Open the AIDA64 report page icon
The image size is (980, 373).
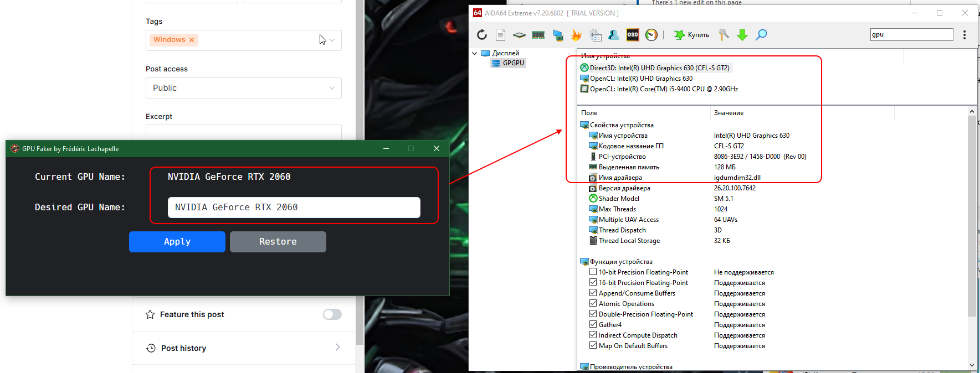[x=500, y=35]
